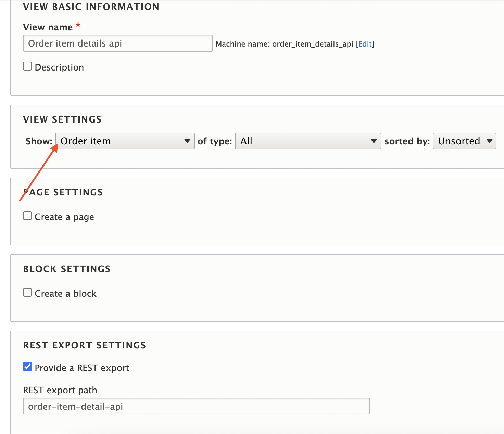The width and height of the screenshot is (504, 434).
Task: Click the REST export path input box
Action: (x=196, y=406)
